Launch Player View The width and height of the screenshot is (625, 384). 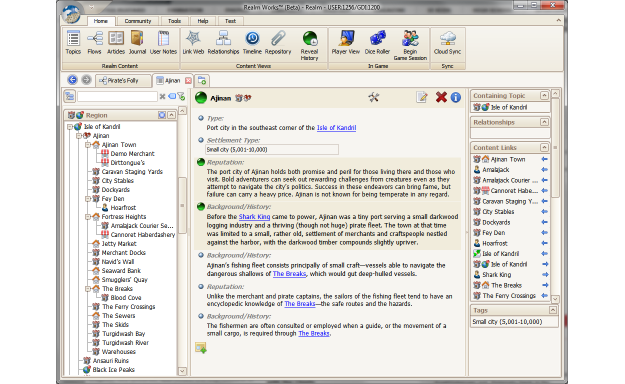coord(346,42)
